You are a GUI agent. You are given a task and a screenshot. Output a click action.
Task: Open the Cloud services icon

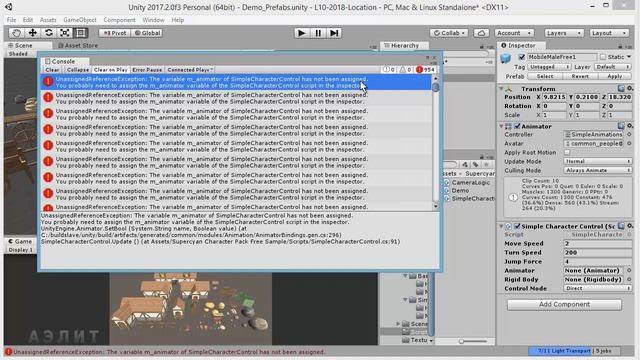point(482,33)
